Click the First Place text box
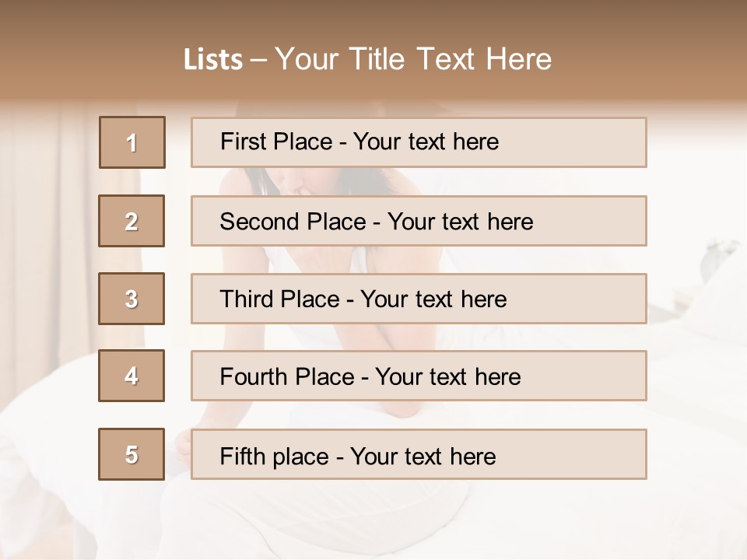 [x=419, y=142]
